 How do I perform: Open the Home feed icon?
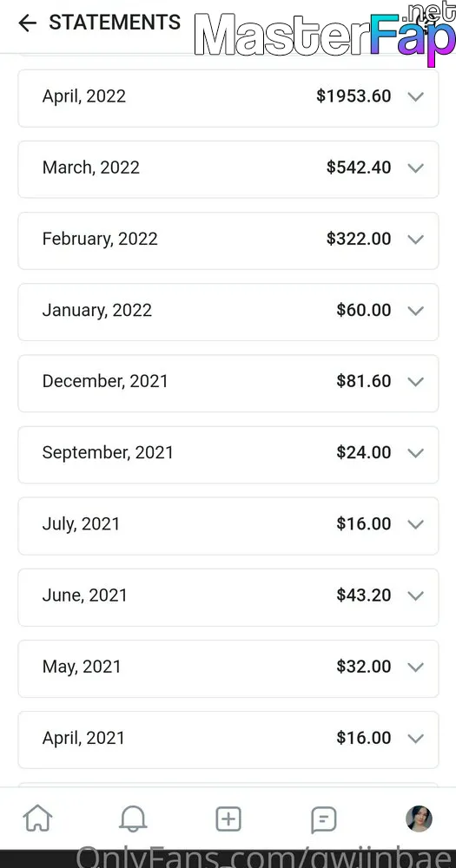tap(37, 819)
